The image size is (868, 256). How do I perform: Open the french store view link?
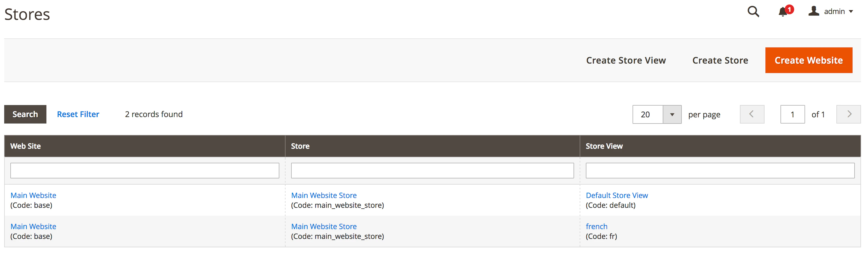pos(597,226)
